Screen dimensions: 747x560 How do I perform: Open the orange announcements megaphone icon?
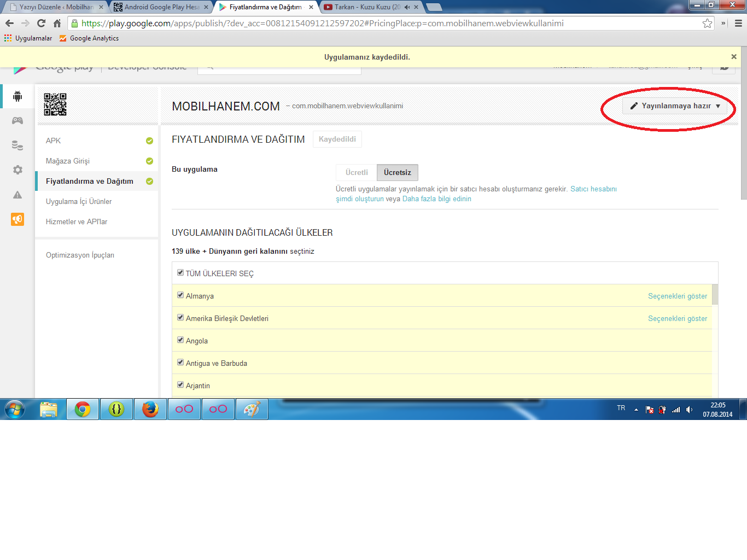[x=17, y=219]
